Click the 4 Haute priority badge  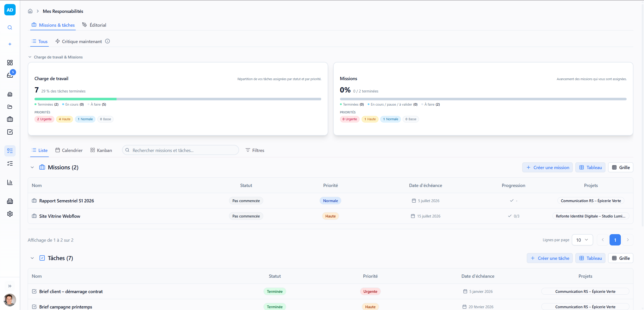pos(64,119)
